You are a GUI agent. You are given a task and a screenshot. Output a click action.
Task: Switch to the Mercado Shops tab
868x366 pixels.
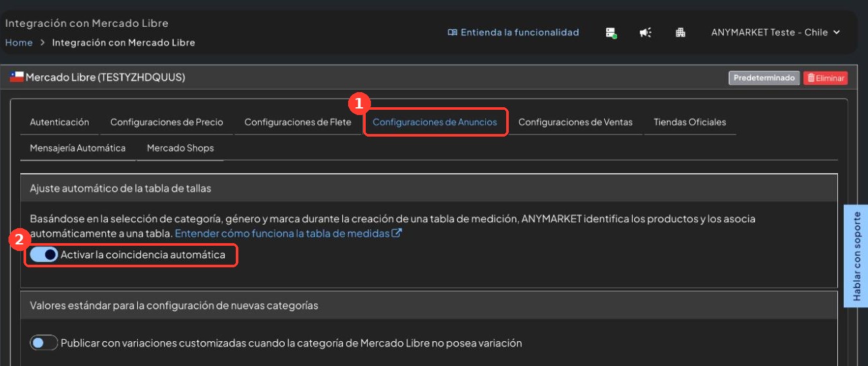(x=180, y=148)
